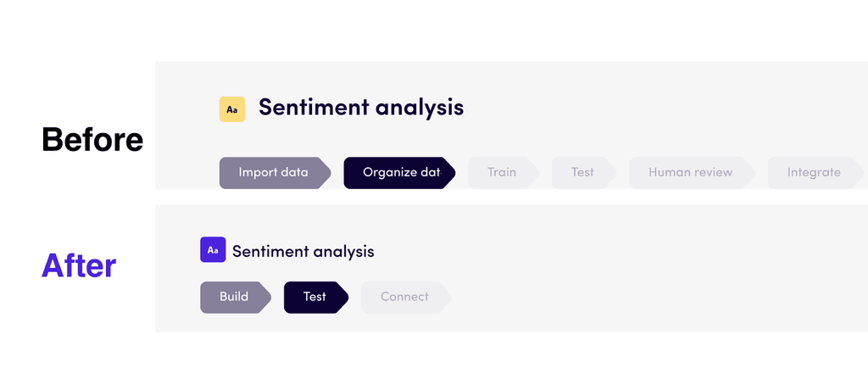Viewport: 868px width, 390px height.
Task: Click the large Sentiment analysis title
Action: (x=361, y=108)
